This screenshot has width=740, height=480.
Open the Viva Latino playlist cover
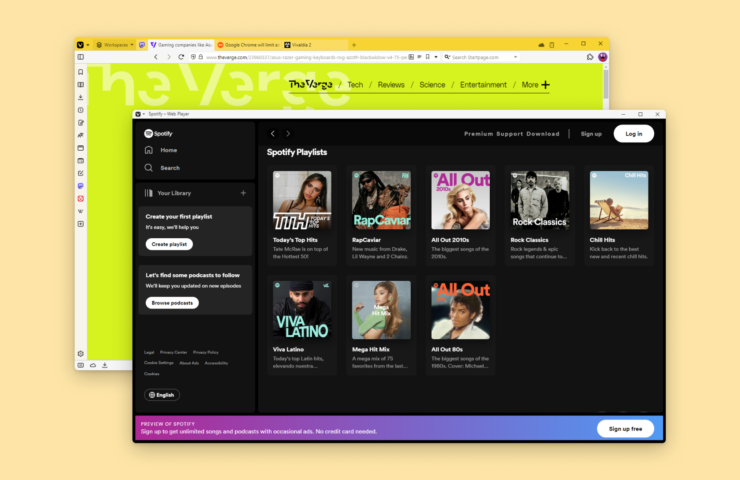[302, 310]
